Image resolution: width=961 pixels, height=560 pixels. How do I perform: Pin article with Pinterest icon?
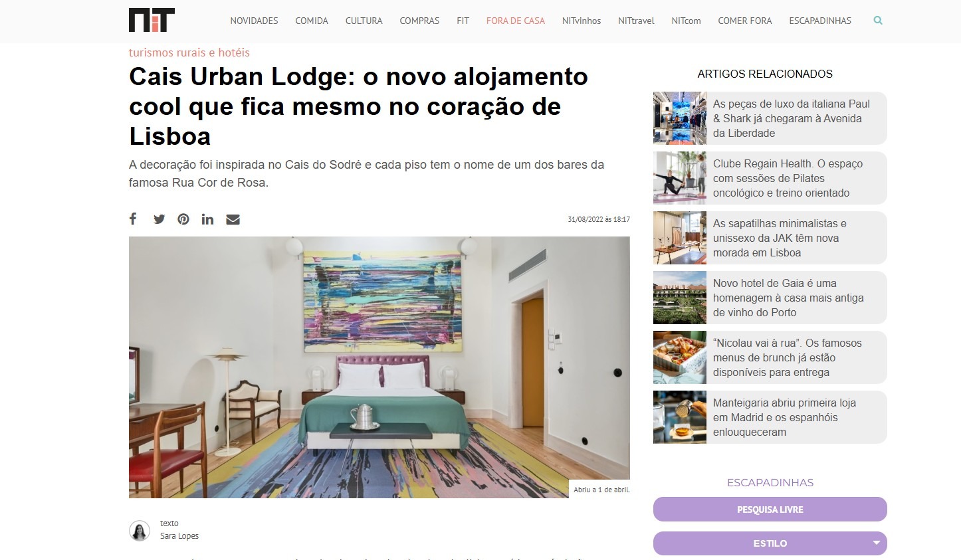pyautogui.click(x=183, y=219)
